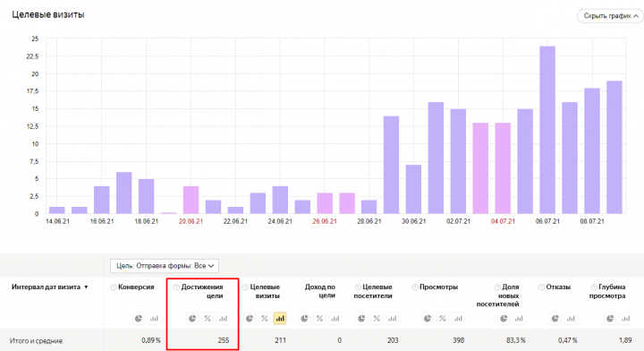Viewport: 644px width, 351px height.
Task: Open help hint next to Конверсия
Action: pyautogui.click(x=114, y=287)
